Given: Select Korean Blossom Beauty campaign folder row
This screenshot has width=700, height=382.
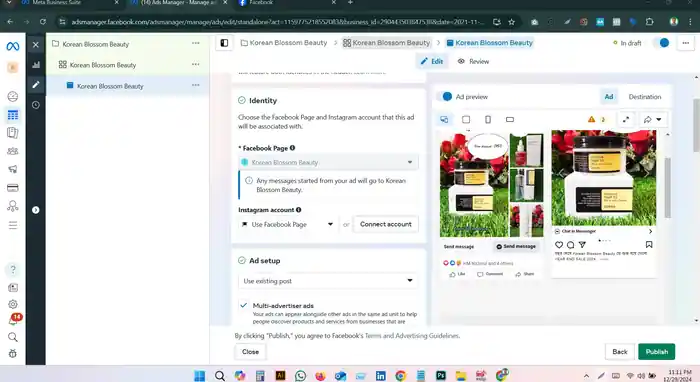Looking at the screenshot, I should (x=127, y=44).
